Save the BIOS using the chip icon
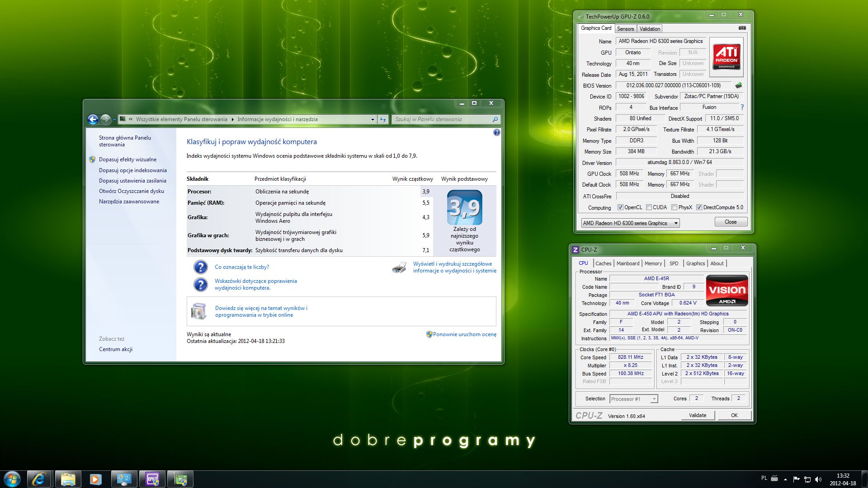 (739, 85)
